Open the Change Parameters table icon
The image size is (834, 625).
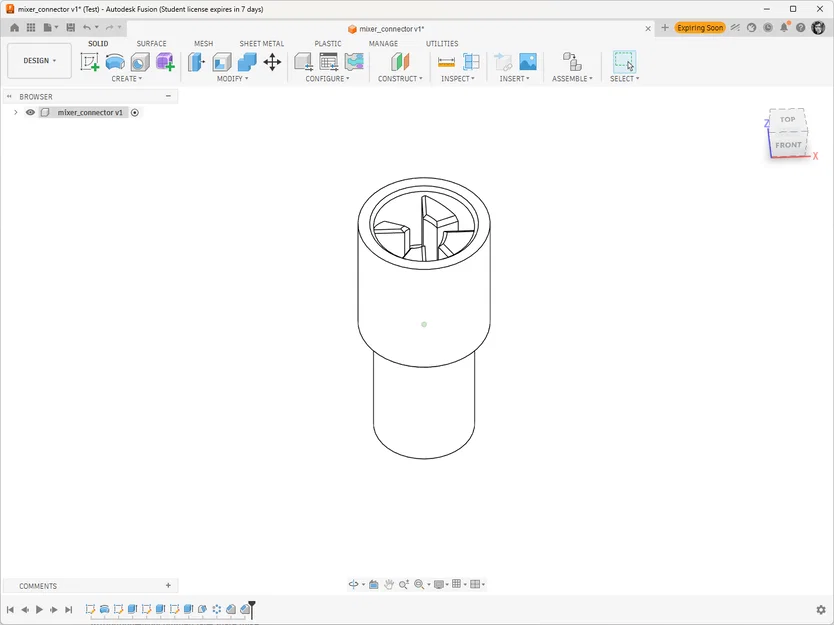coord(329,62)
